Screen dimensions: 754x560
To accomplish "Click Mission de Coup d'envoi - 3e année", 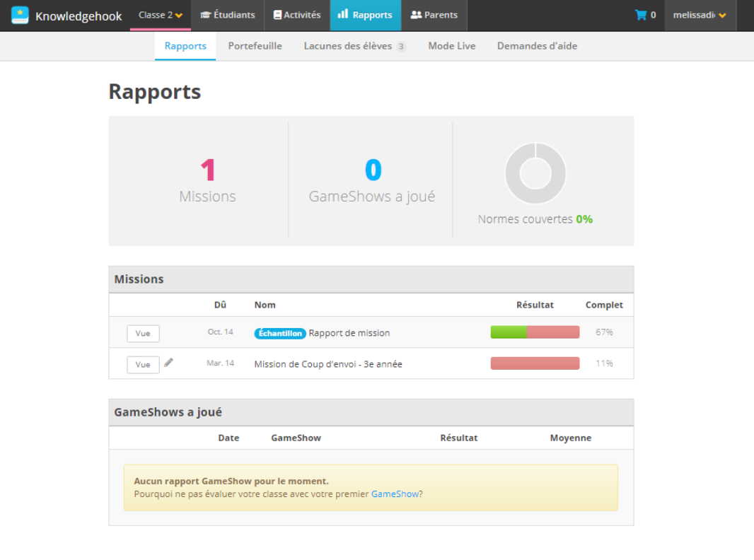I will (328, 364).
